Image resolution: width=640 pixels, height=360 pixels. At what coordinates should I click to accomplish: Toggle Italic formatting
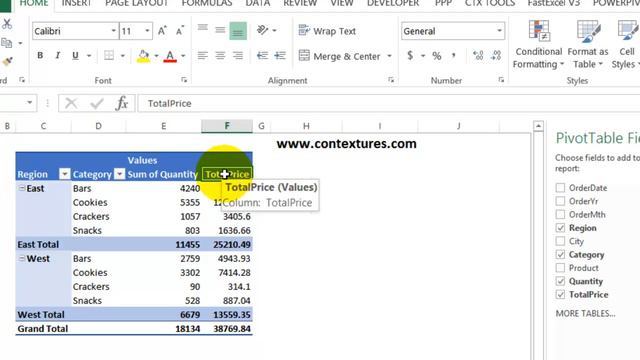(58, 55)
